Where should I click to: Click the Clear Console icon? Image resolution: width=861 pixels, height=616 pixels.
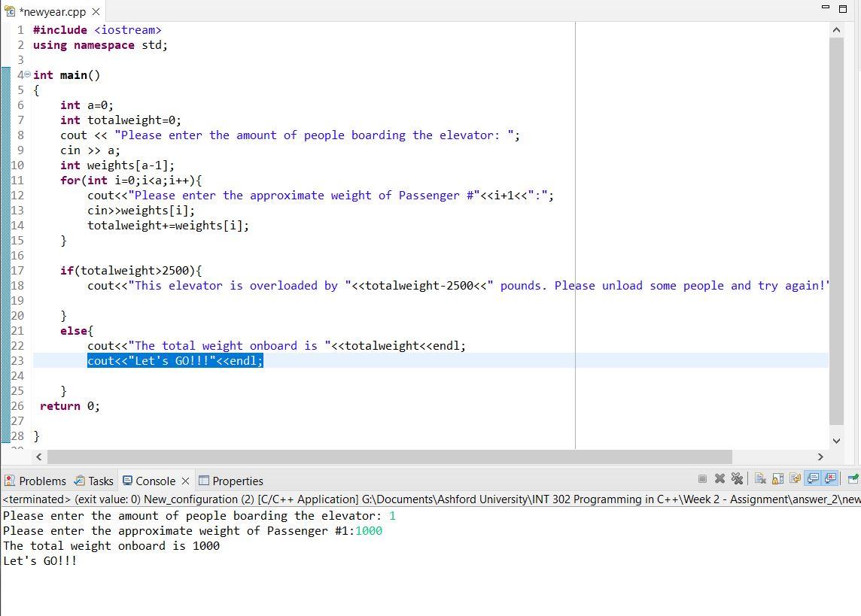click(x=760, y=479)
